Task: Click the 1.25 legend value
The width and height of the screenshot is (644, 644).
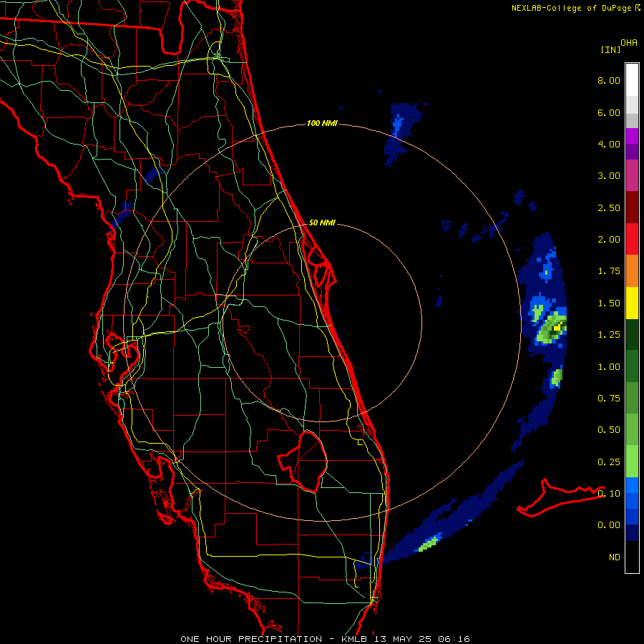Action: click(x=609, y=335)
